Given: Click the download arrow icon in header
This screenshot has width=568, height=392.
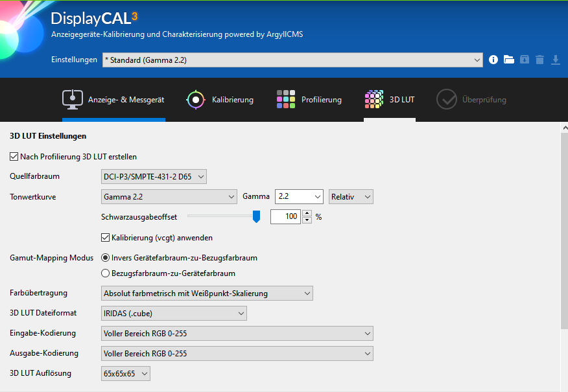Looking at the screenshot, I should [555, 60].
